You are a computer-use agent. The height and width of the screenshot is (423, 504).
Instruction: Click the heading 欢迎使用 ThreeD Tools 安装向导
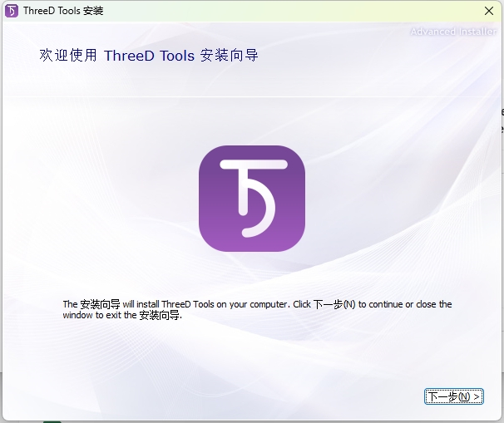click(x=149, y=55)
